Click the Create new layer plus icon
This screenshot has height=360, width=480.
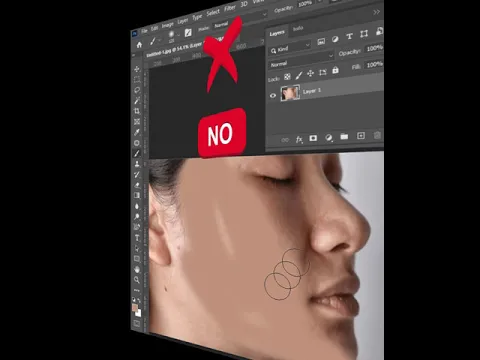click(x=361, y=136)
